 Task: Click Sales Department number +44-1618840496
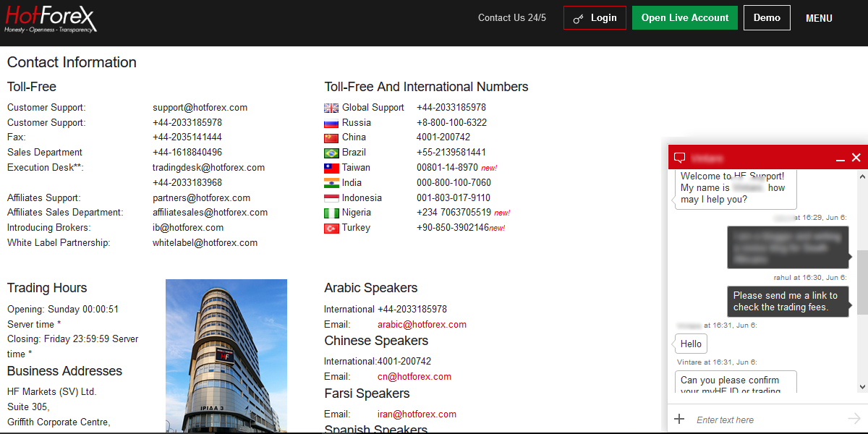point(187,153)
